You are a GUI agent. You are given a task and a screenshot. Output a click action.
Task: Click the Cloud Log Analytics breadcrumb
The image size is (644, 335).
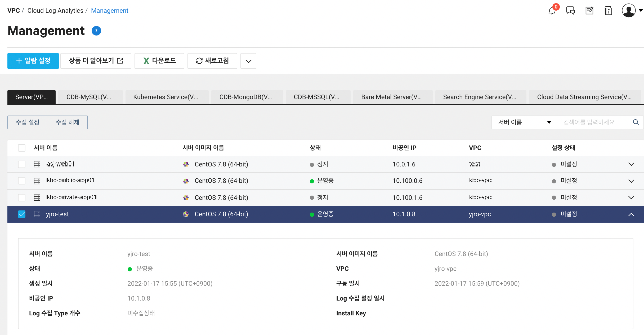point(55,11)
